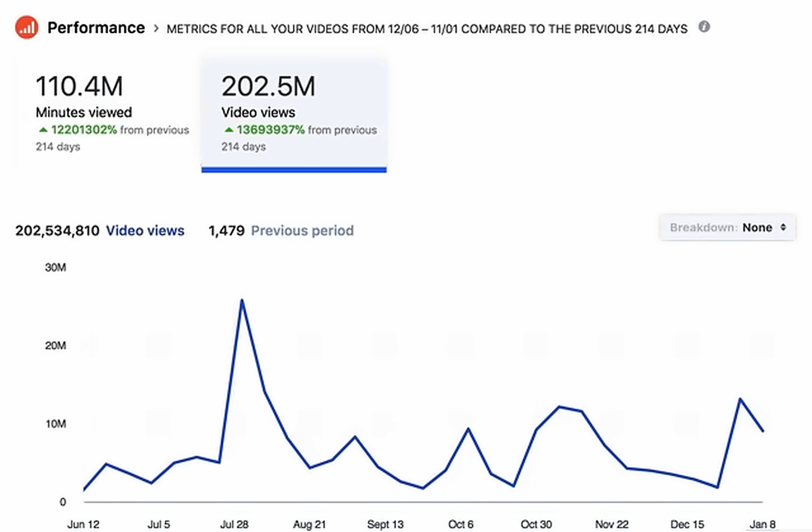
Task: Click the Previous period legend label
Action: [302, 231]
